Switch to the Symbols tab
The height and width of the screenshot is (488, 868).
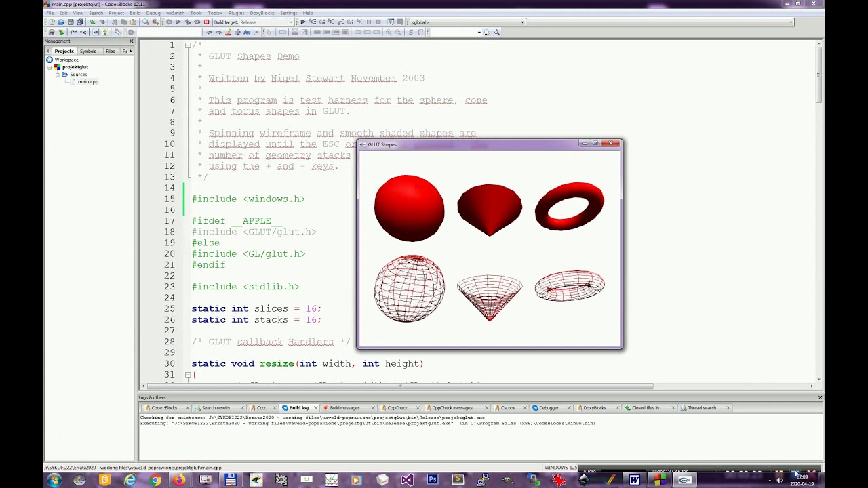(x=88, y=51)
